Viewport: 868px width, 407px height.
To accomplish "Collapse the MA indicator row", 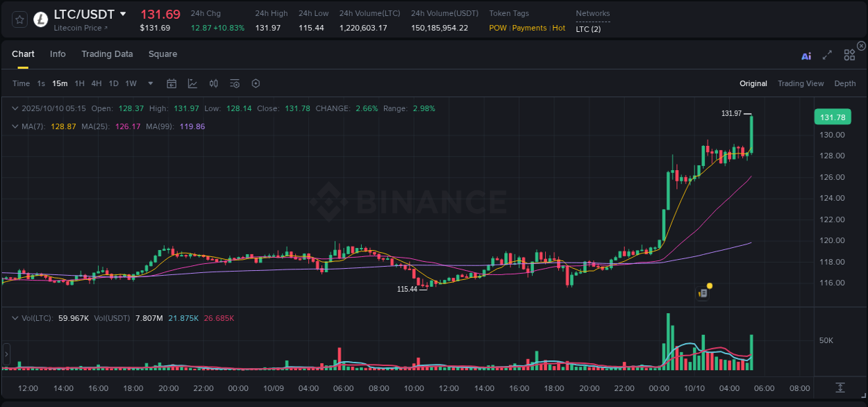I will click(15, 126).
